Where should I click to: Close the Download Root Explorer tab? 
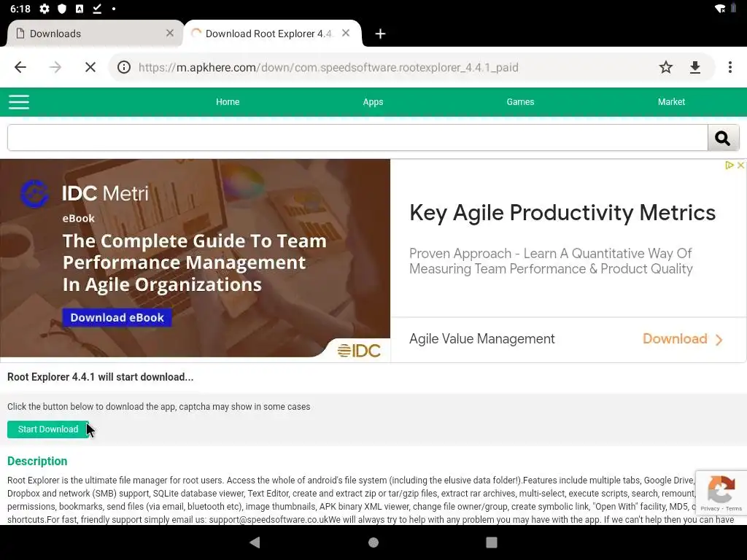(346, 33)
